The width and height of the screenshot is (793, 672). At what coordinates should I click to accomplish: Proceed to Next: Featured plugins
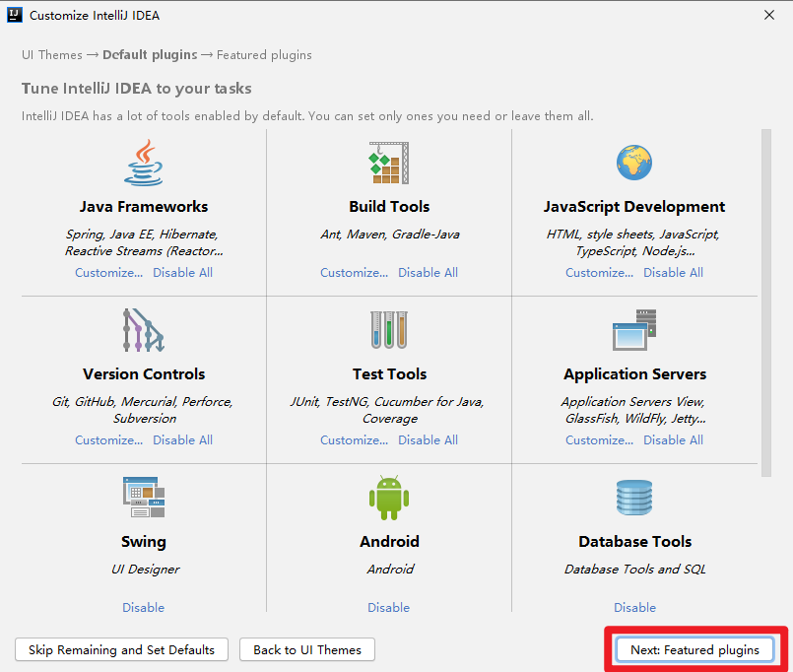pyautogui.click(x=694, y=649)
